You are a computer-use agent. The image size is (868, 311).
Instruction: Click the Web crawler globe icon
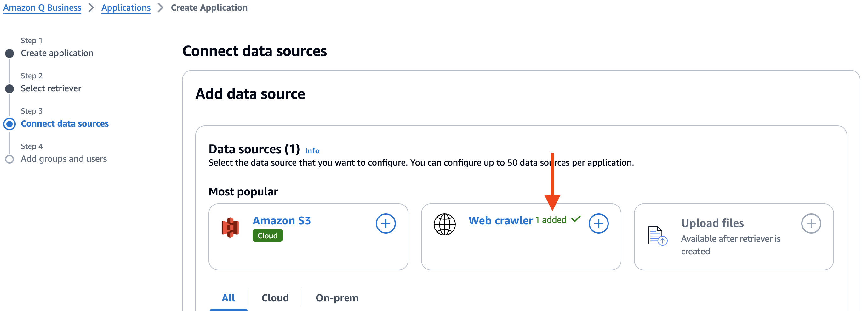pyautogui.click(x=445, y=223)
